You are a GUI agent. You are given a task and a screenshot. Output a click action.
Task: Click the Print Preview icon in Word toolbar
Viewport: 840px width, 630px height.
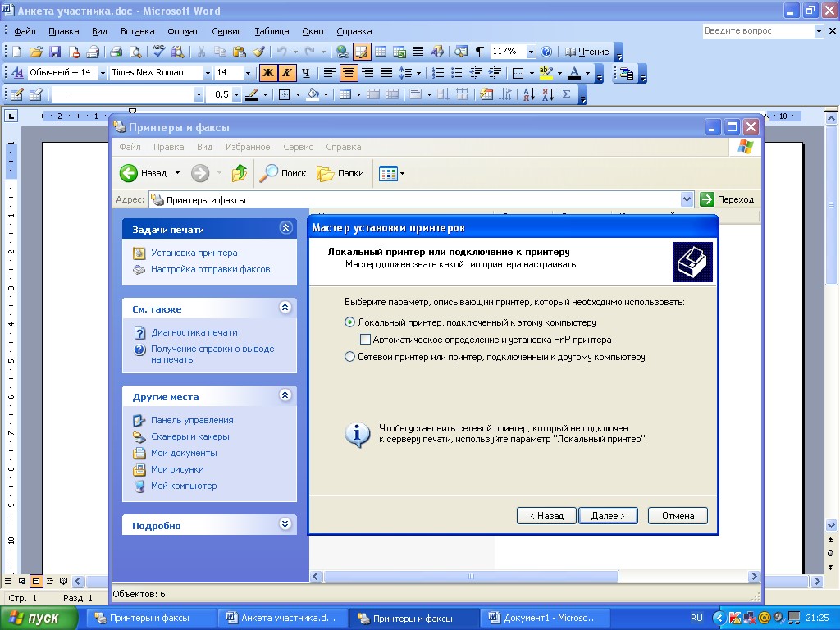(x=134, y=52)
